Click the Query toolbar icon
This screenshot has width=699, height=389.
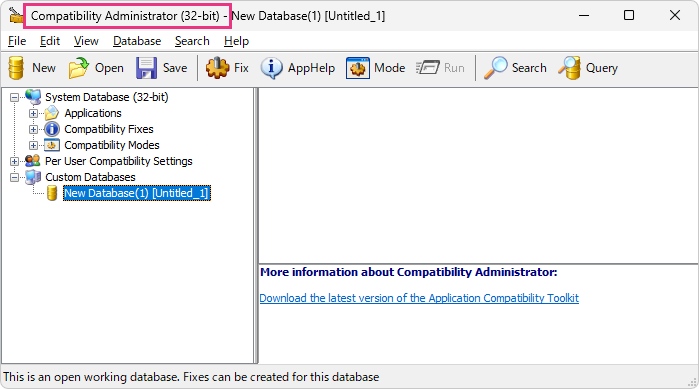570,68
